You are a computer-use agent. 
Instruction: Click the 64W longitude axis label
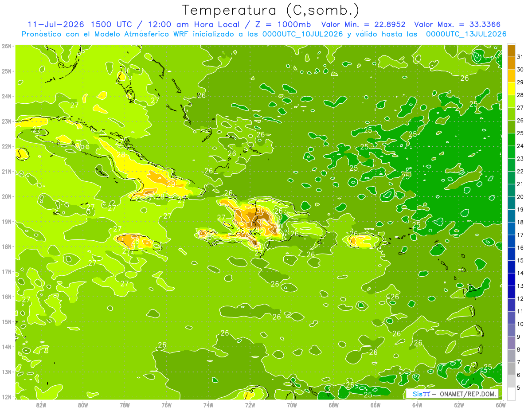point(417,405)
